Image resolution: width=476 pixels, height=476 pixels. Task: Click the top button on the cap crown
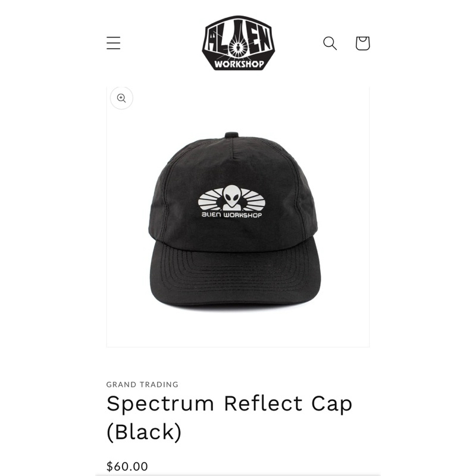(233, 135)
